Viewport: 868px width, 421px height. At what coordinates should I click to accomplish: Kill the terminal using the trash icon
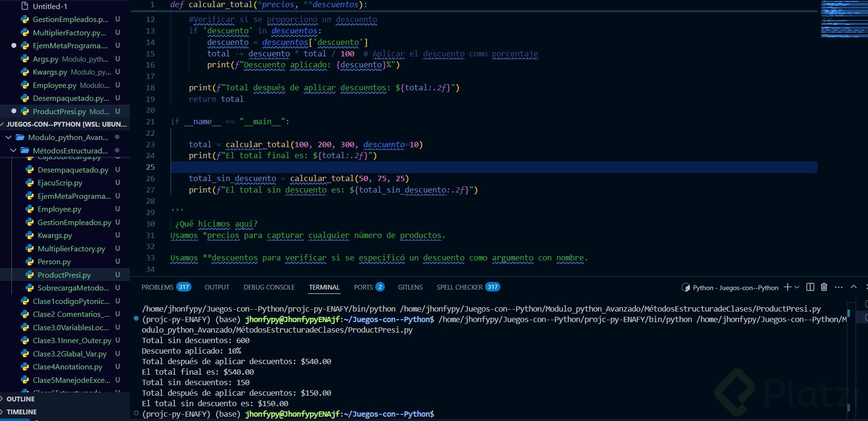click(824, 287)
